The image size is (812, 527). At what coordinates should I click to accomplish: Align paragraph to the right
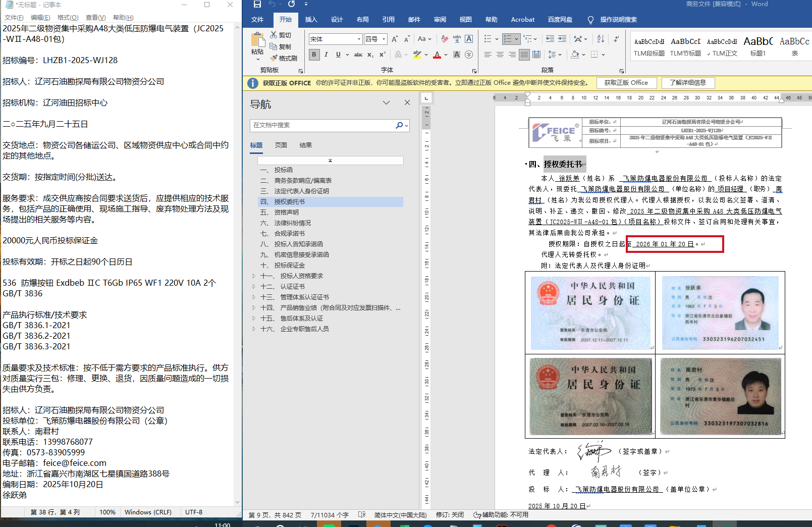click(x=512, y=55)
